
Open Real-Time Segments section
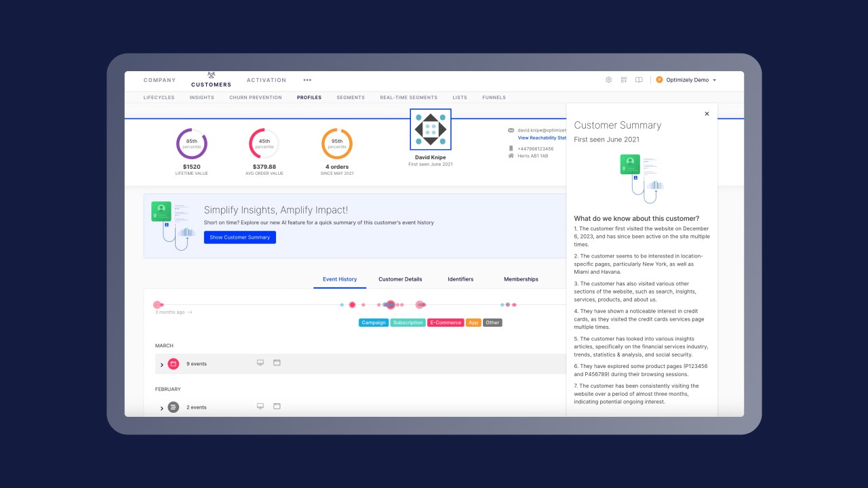[x=409, y=98]
